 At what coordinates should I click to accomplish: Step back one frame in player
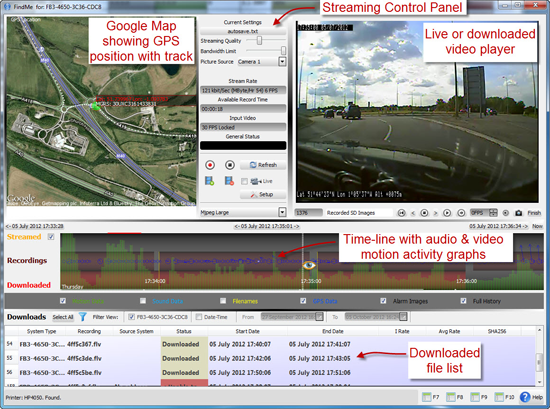point(413,213)
